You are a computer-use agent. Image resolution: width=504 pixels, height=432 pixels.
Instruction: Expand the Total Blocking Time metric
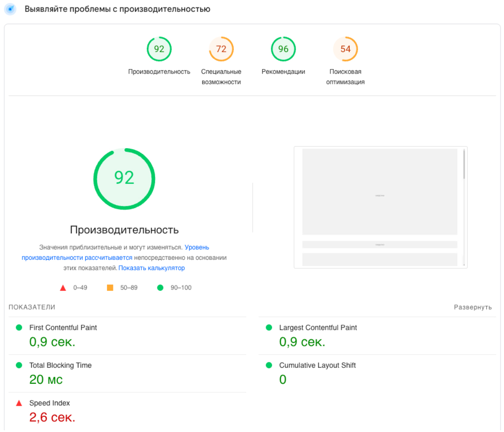pyautogui.click(x=60, y=365)
